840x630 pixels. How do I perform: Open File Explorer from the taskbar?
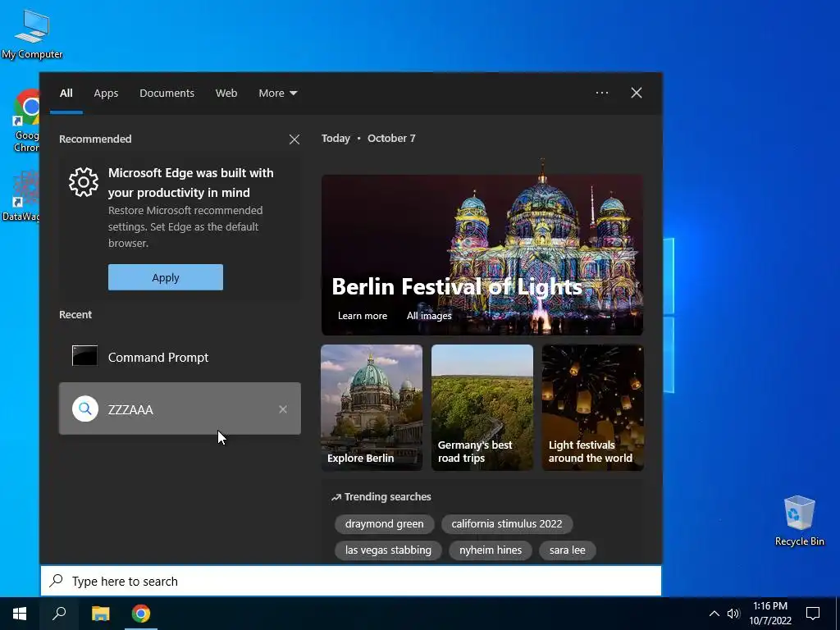click(100, 614)
